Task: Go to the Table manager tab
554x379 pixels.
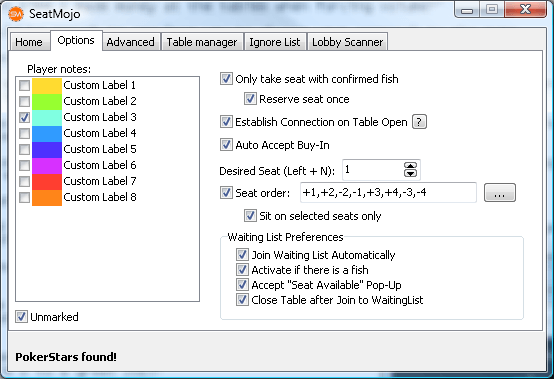Action: (x=202, y=42)
